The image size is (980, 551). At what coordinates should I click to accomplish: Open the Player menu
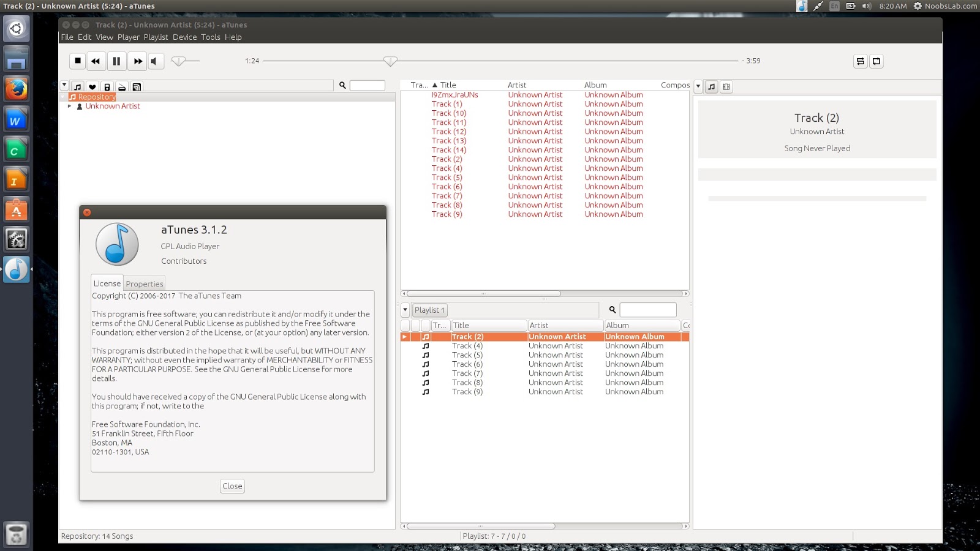pyautogui.click(x=129, y=37)
